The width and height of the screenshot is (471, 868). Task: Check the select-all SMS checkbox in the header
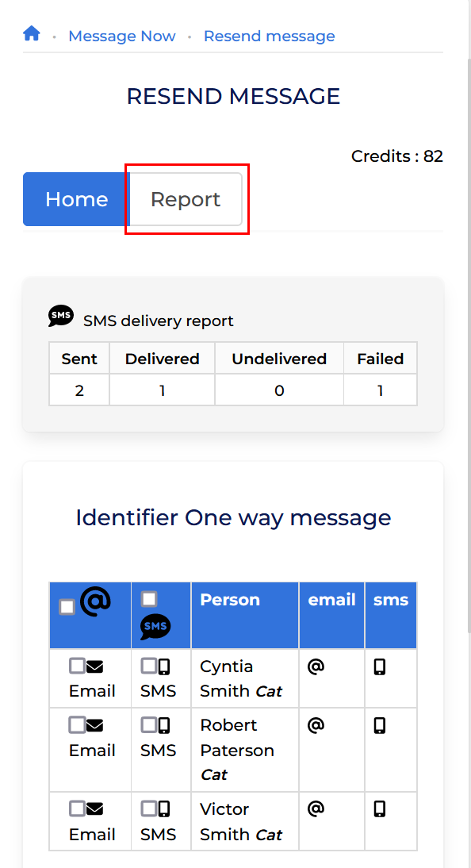click(x=149, y=599)
